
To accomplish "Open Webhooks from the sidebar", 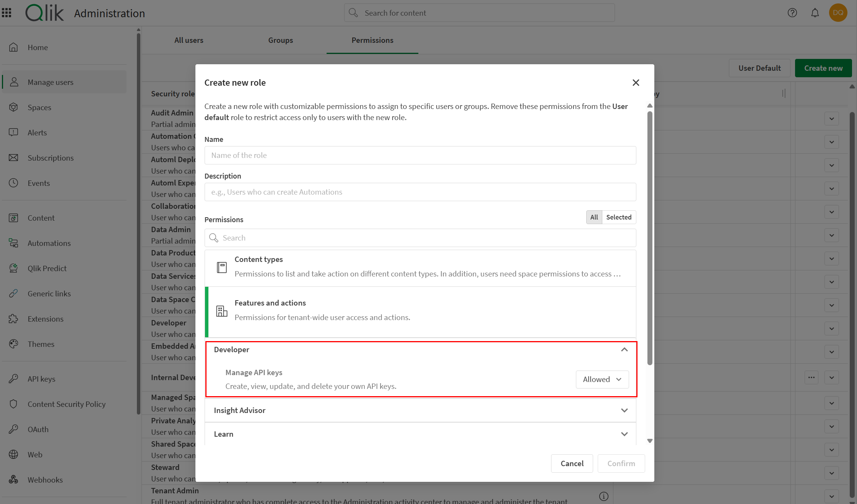I will coord(45,480).
